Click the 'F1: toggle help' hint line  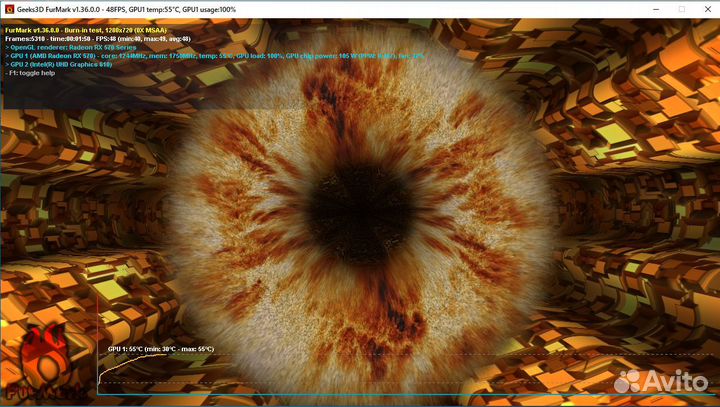pos(33,74)
